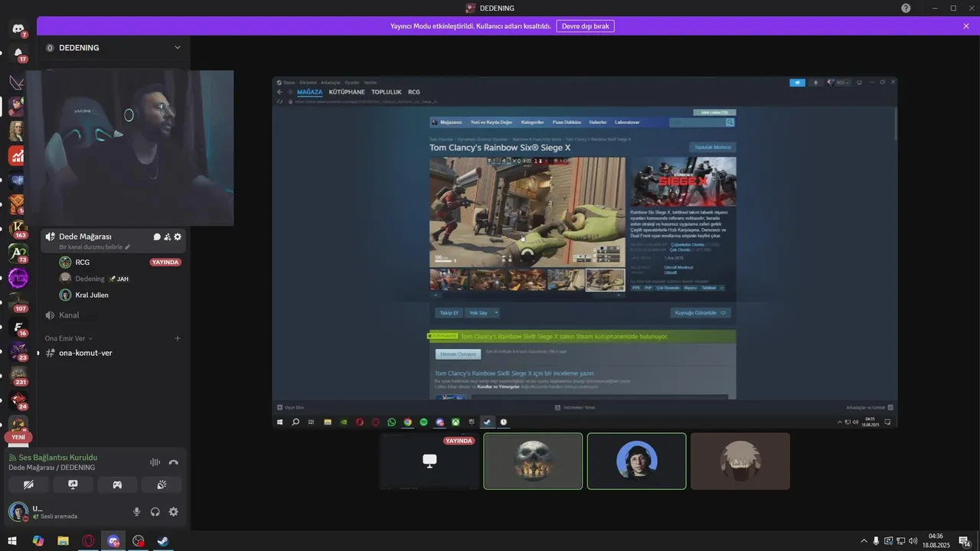
Task: Open File Explorer from the taskbar
Action: (x=64, y=541)
